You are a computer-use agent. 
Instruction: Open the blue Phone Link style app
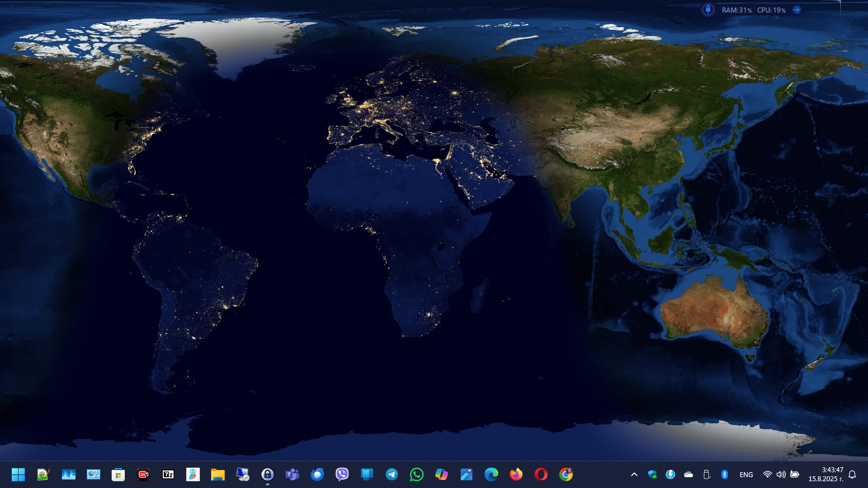pyautogui.click(x=367, y=474)
